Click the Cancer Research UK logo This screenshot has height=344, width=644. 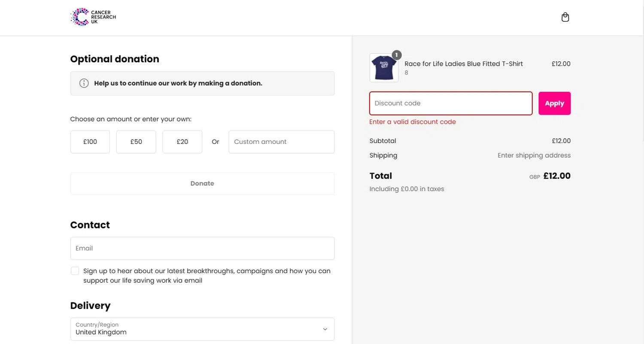point(93,17)
